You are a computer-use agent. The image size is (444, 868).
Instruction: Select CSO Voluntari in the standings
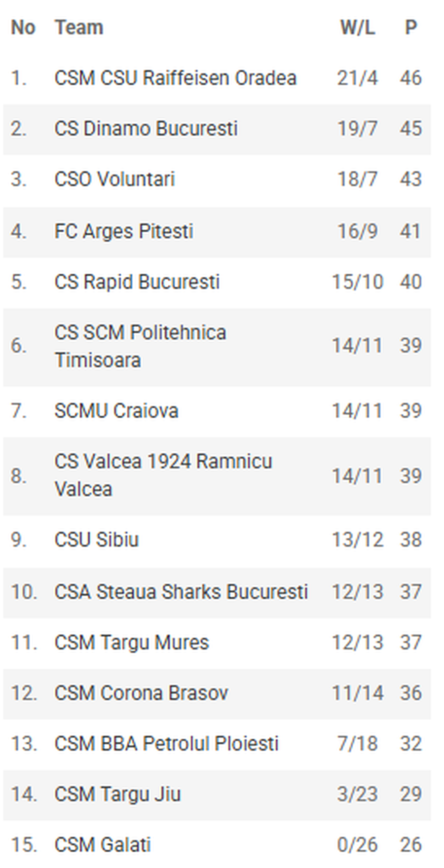click(114, 179)
